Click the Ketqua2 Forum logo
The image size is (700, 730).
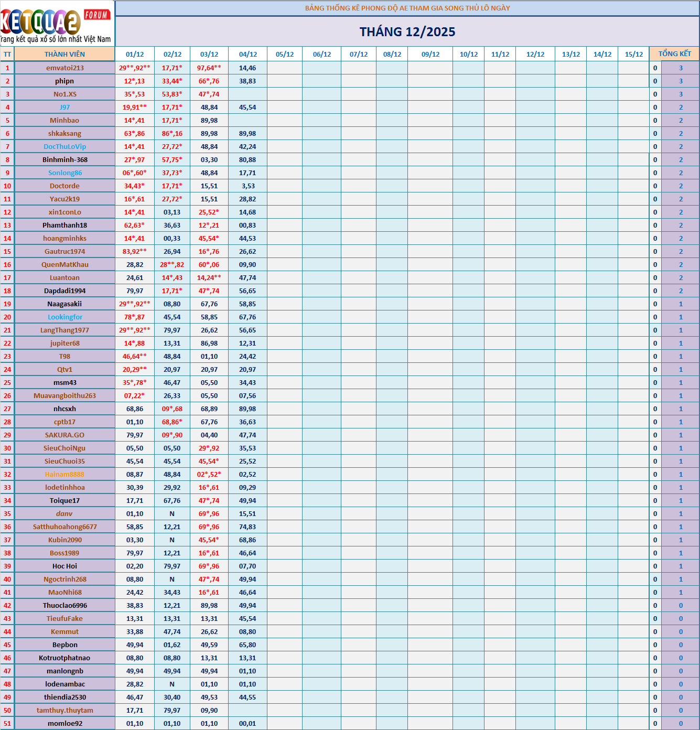click(x=57, y=24)
